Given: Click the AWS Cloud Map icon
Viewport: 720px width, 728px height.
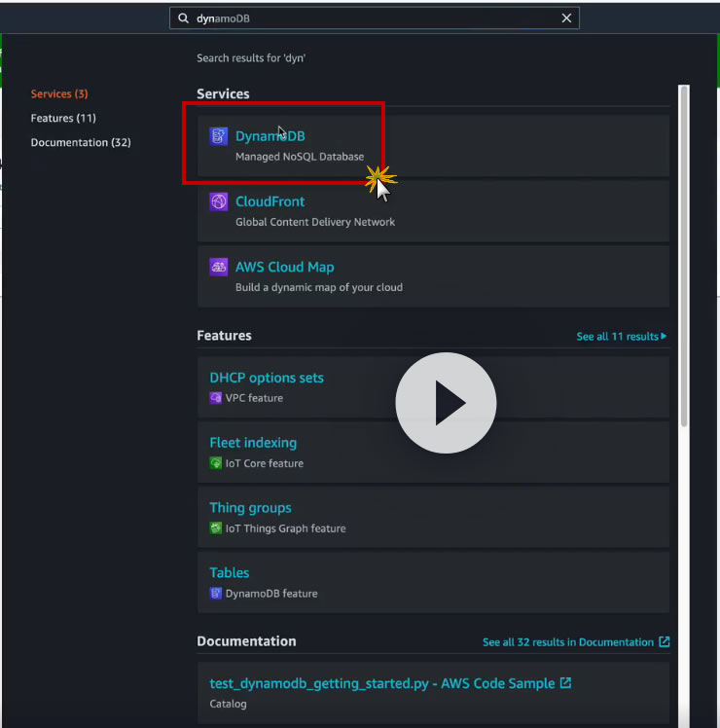Looking at the screenshot, I should pyautogui.click(x=219, y=267).
